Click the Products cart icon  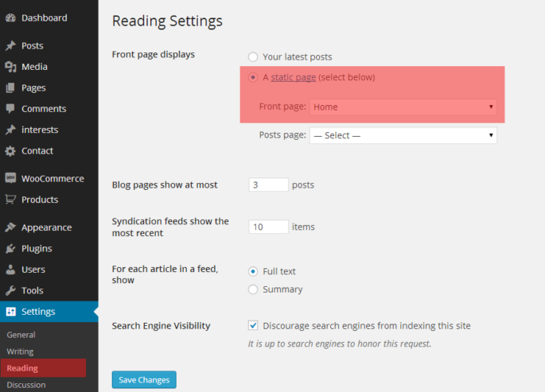(10, 200)
